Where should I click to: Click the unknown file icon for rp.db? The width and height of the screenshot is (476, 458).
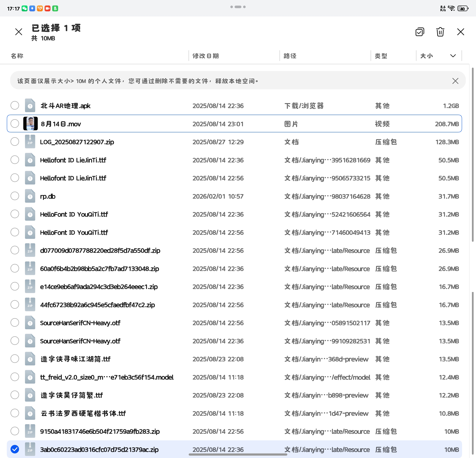pyautogui.click(x=30, y=196)
